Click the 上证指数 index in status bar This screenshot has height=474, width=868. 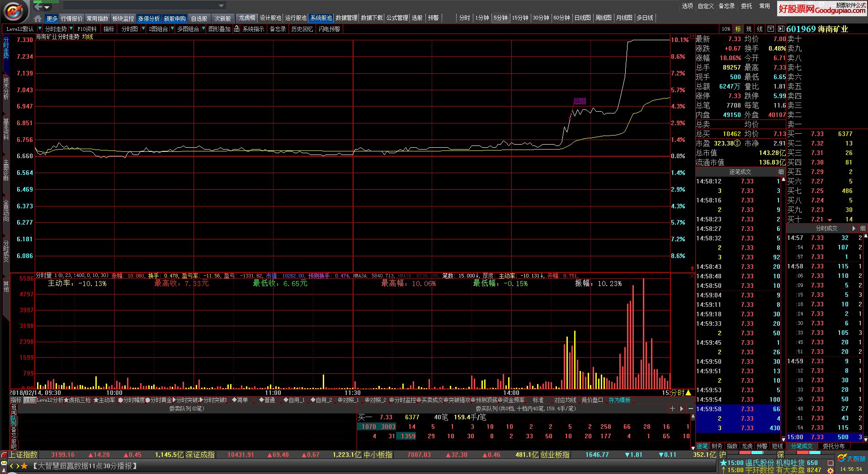[x=24, y=455]
